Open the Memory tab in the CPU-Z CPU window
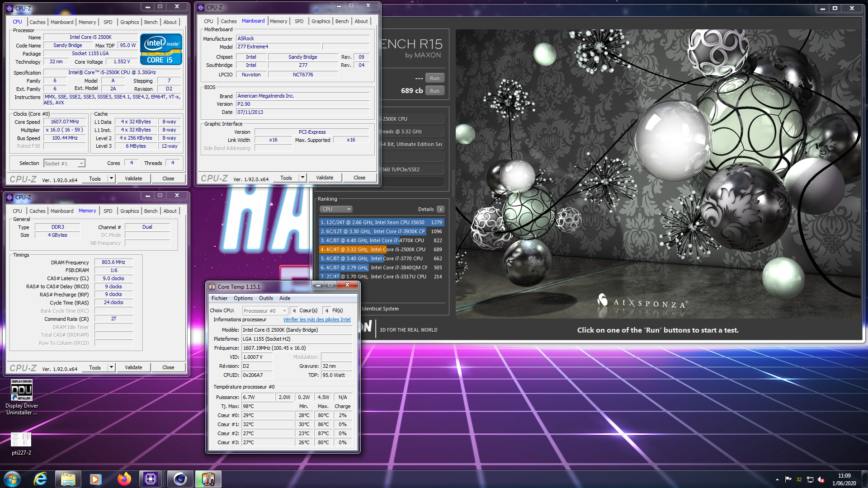Screen dimensions: 868x488 pos(87,22)
